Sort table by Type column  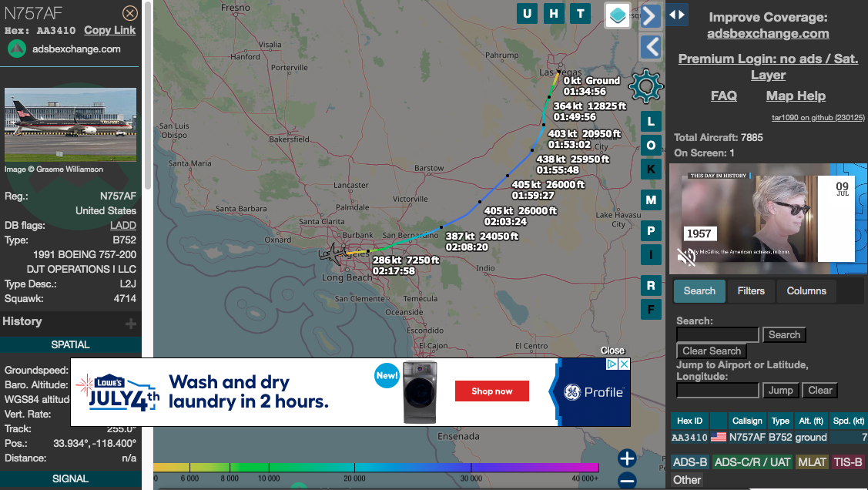(780, 421)
